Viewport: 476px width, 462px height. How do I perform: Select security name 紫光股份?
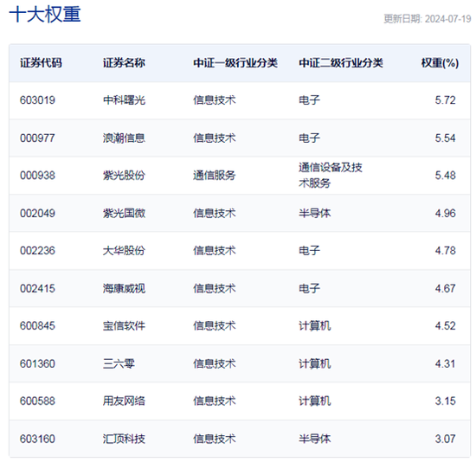click(124, 176)
